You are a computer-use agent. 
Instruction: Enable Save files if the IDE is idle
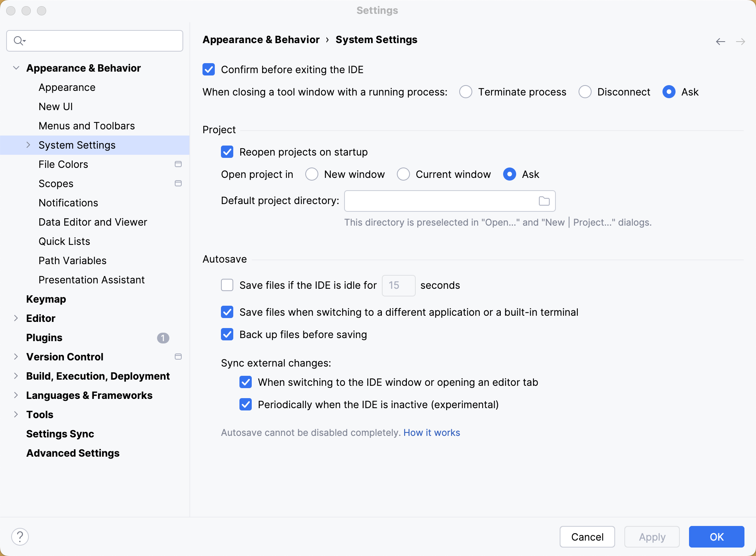(x=227, y=285)
